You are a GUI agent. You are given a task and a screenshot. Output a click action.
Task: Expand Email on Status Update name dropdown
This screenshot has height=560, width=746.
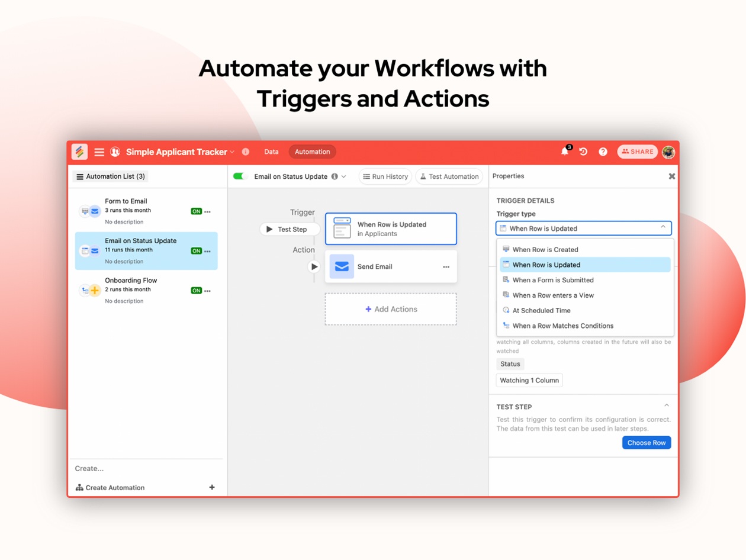pyautogui.click(x=344, y=176)
